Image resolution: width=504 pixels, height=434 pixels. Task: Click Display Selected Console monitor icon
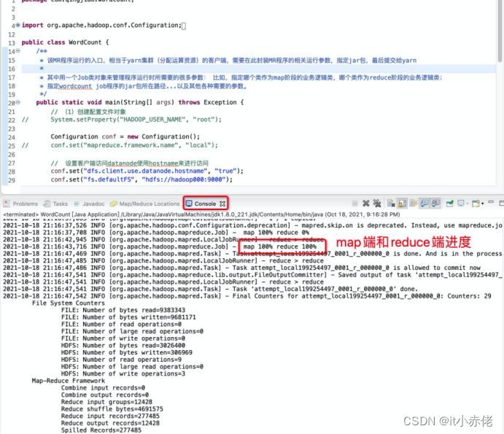point(461,204)
